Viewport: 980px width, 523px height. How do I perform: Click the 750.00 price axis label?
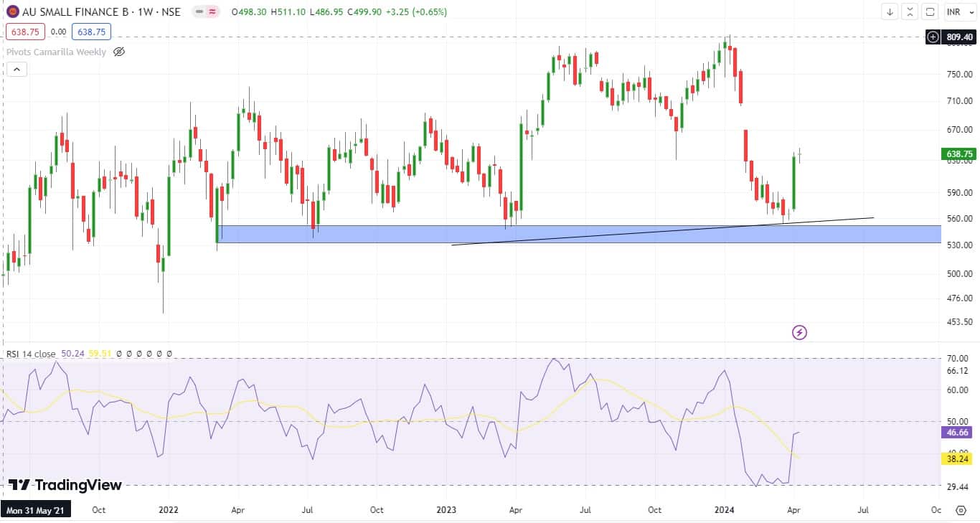[x=959, y=74]
